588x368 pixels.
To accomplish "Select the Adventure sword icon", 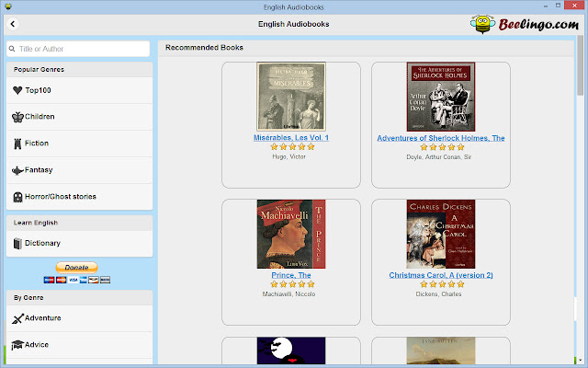I will click(x=17, y=318).
